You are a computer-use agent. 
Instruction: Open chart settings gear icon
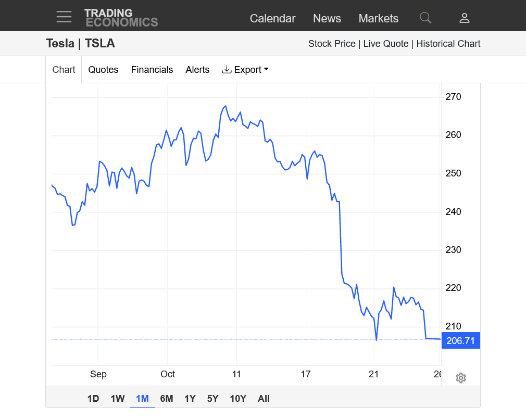(461, 378)
